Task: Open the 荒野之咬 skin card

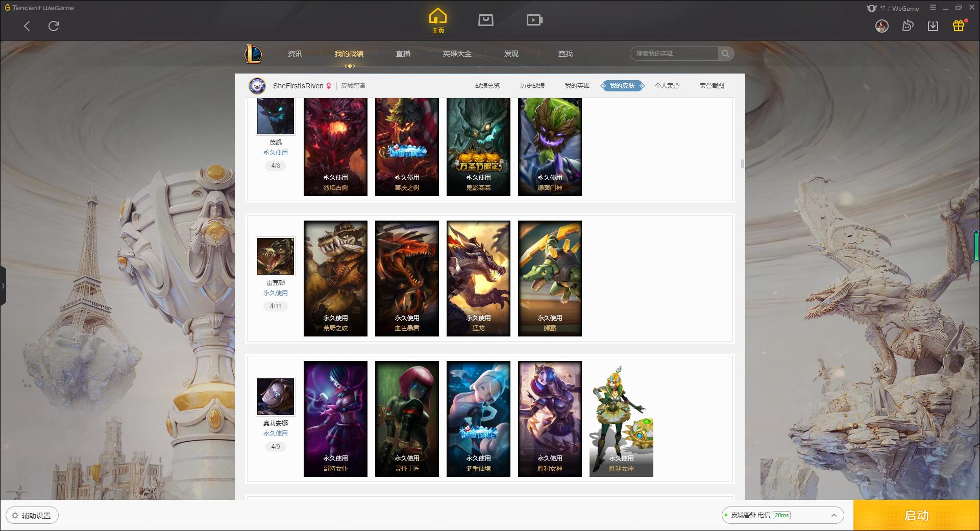Action: [335, 278]
